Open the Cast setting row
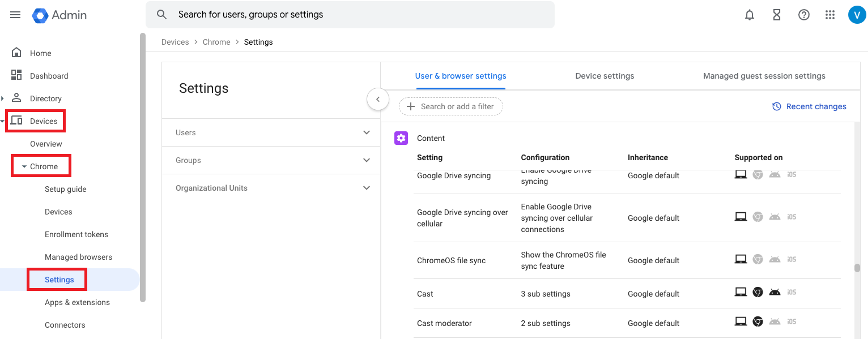The image size is (868, 339). click(627, 294)
